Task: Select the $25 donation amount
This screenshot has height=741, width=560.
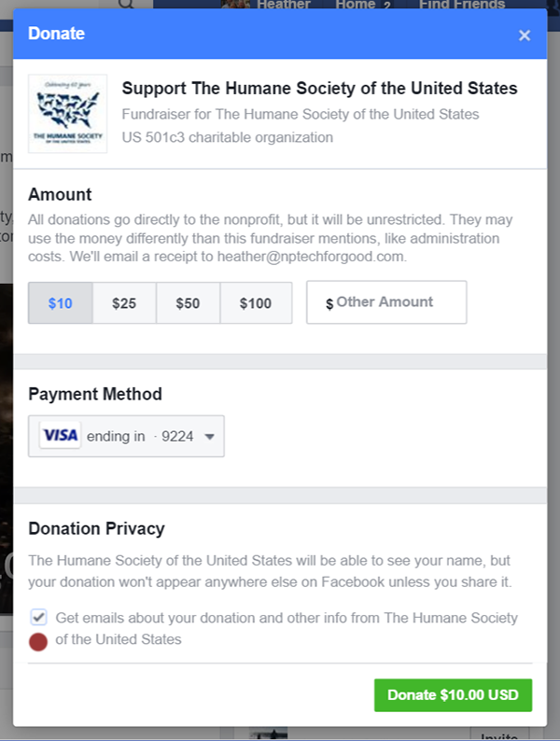Action: (x=124, y=303)
